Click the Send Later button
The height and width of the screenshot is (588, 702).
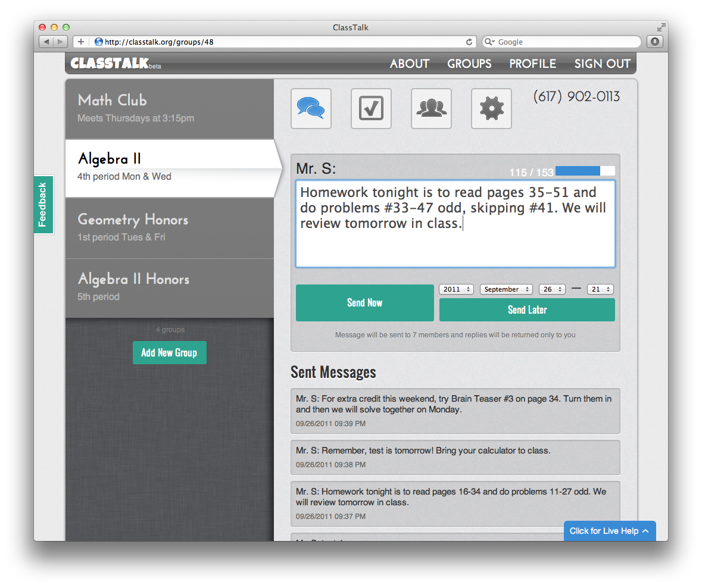pos(527,309)
